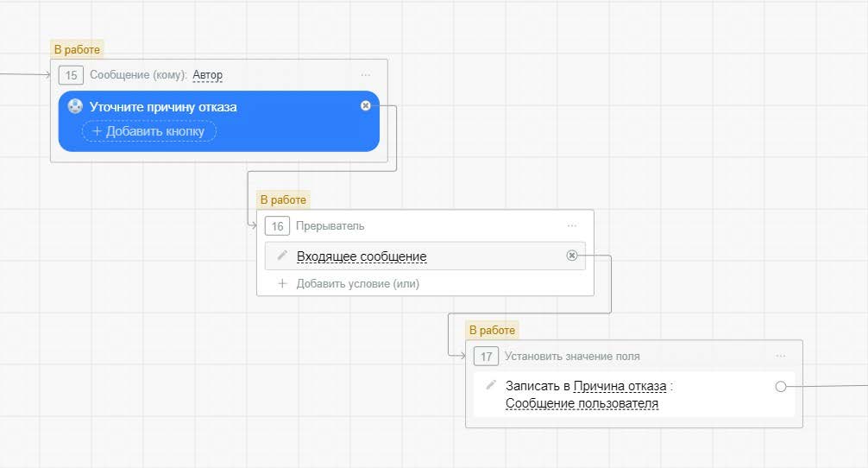
Task: Select the Причина отказа field link
Action: coord(620,386)
